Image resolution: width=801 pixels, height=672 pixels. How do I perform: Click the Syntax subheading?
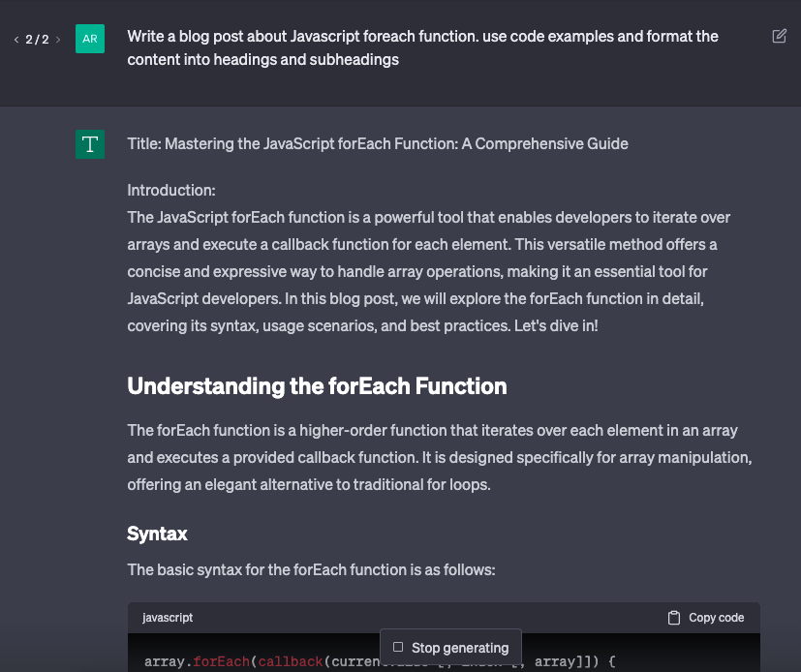pos(157,534)
